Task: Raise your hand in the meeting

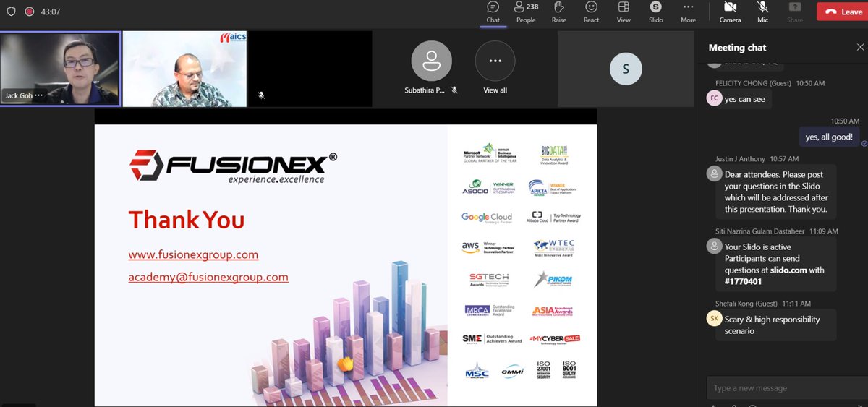Action: pyautogui.click(x=558, y=12)
